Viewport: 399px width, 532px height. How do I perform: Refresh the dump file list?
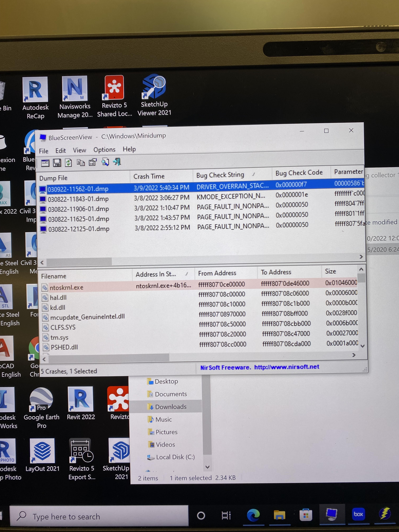click(x=69, y=162)
